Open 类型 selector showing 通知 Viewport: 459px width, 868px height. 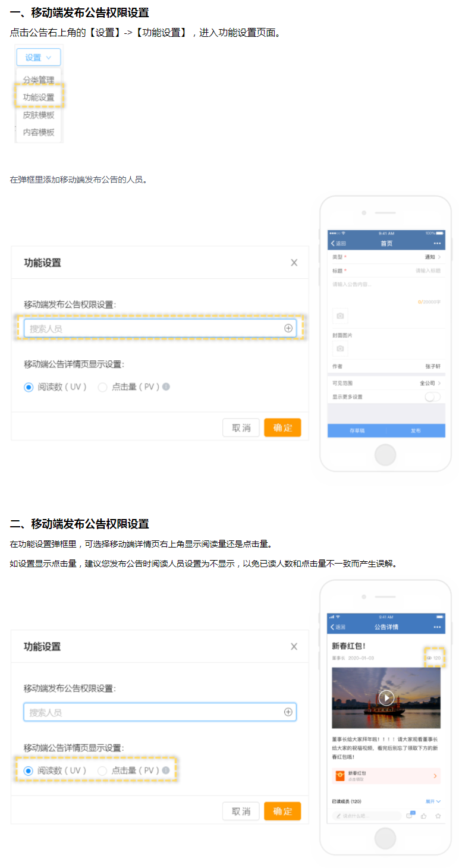(386, 257)
